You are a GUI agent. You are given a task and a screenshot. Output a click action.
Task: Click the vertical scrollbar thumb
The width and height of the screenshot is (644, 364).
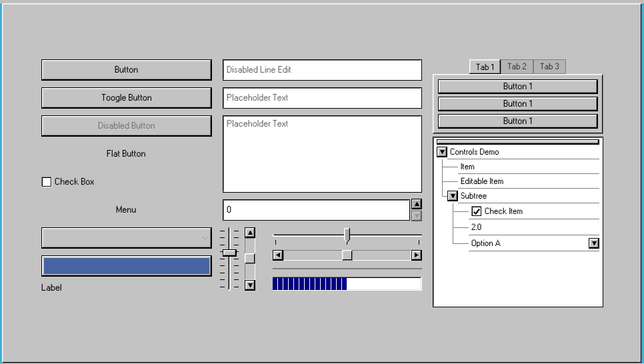[x=250, y=259]
